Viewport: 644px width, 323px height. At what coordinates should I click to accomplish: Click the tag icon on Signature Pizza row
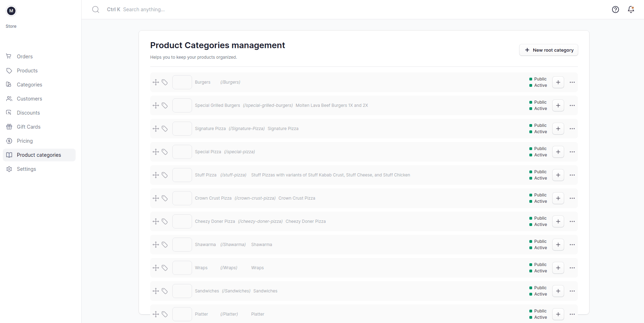click(165, 129)
